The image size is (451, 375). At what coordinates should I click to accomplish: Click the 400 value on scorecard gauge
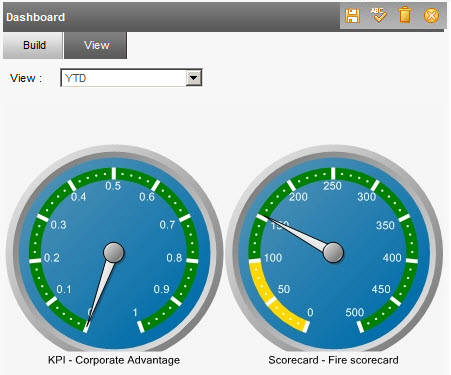click(392, 258)
